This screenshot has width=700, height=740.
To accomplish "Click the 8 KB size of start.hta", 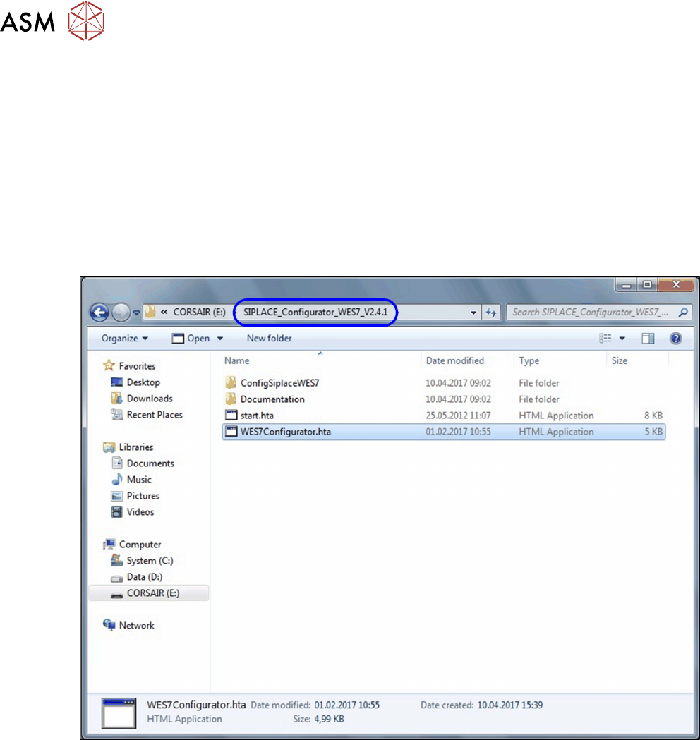I will point(653,416).
